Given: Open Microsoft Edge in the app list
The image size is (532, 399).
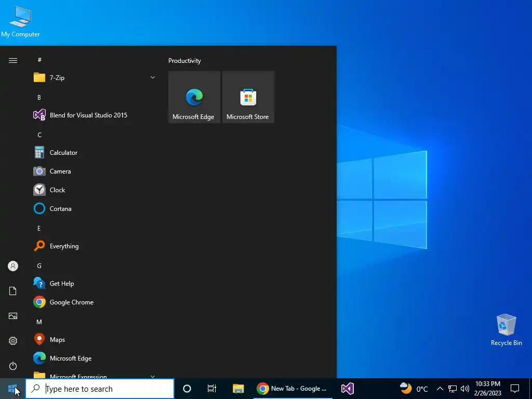Looking at the screenshot, I should (95, 358).
